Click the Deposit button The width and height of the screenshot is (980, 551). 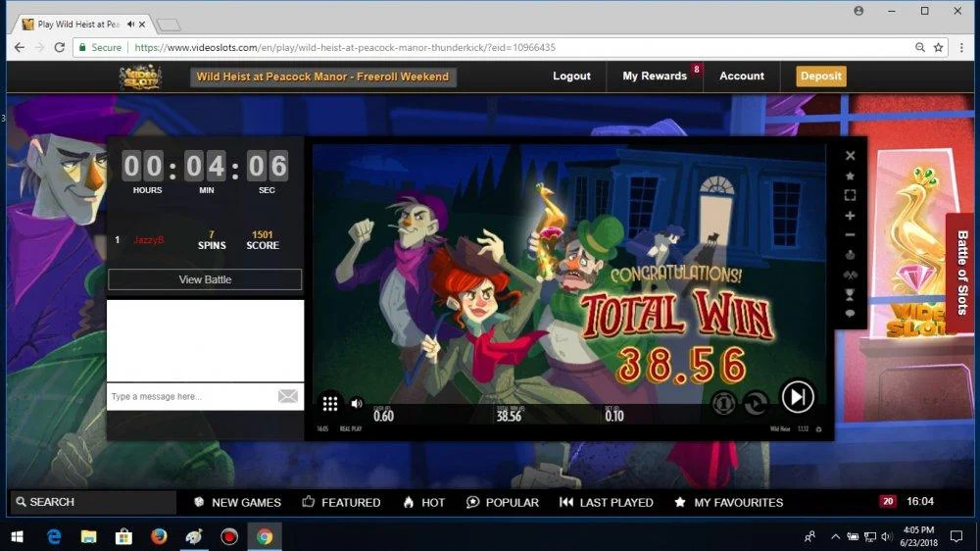820,76
